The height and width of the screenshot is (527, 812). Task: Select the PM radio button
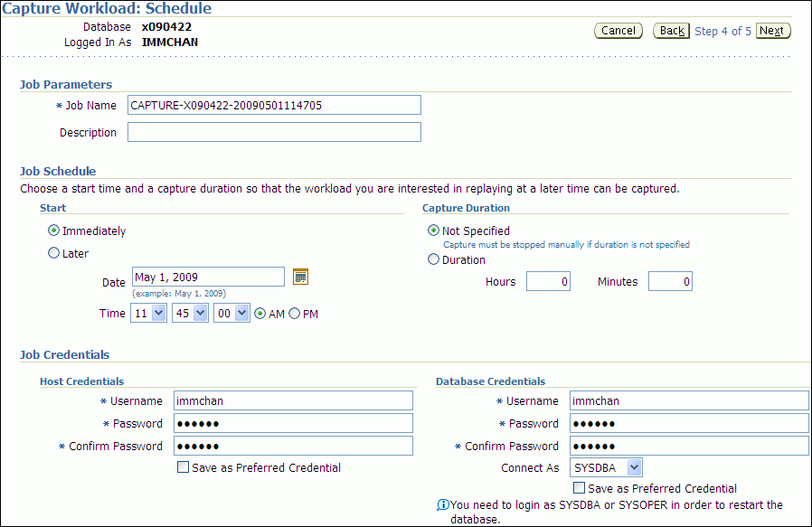tap(294, 314)
